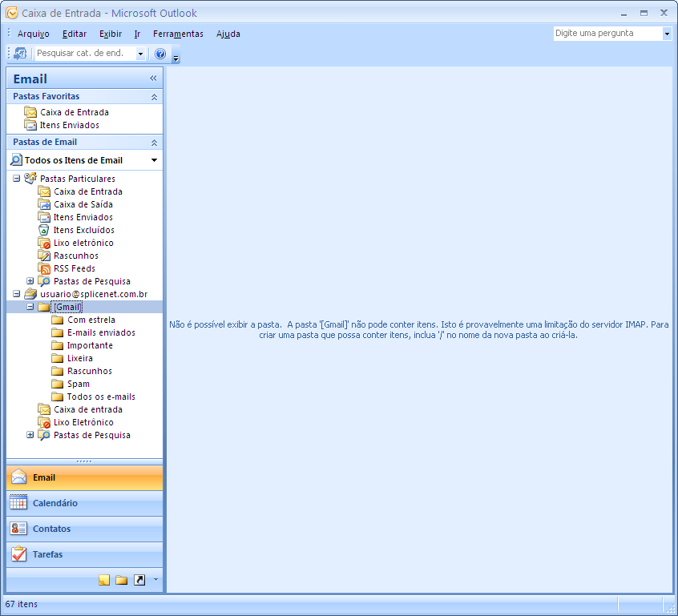
Task: Click the usuario@splicenet.com.br account icon
Action: click(x=30, y=294)
